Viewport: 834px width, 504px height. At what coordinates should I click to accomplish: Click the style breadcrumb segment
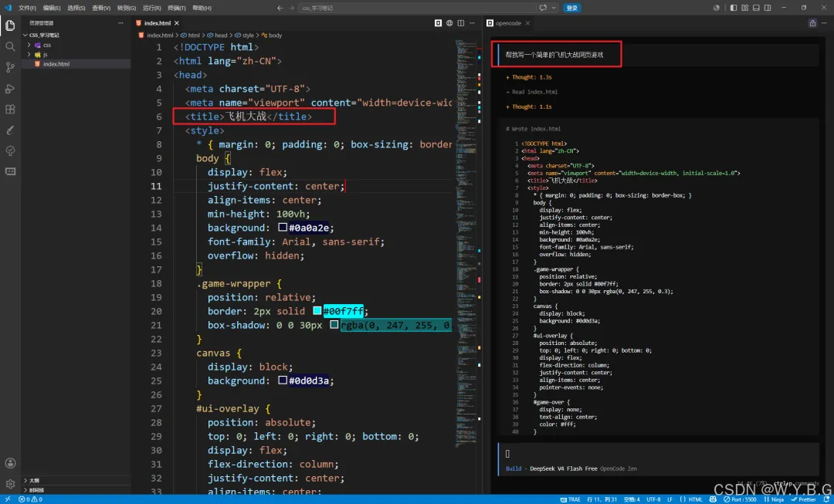pos(245,35)
